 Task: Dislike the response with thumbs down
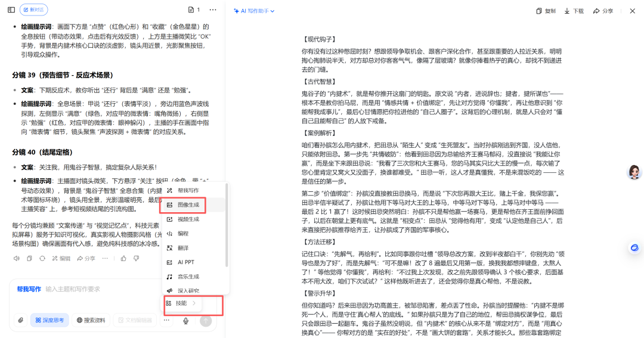[x=137, y=258]
